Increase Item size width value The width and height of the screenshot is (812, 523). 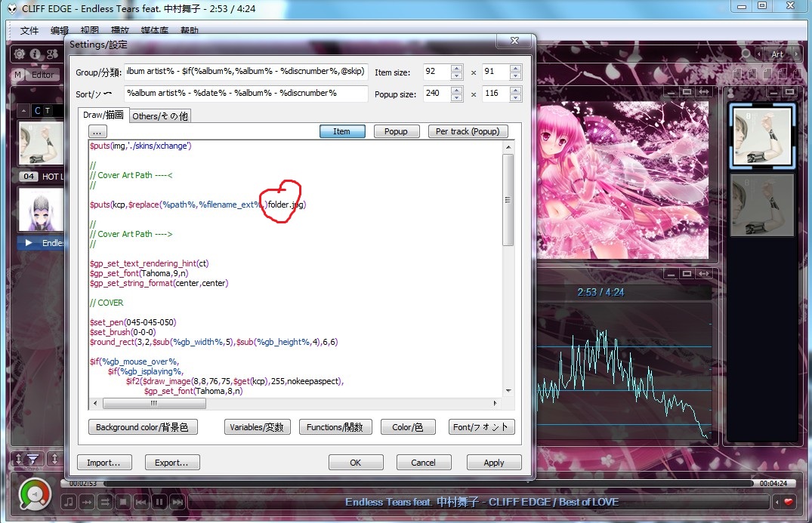click(457, 68)
